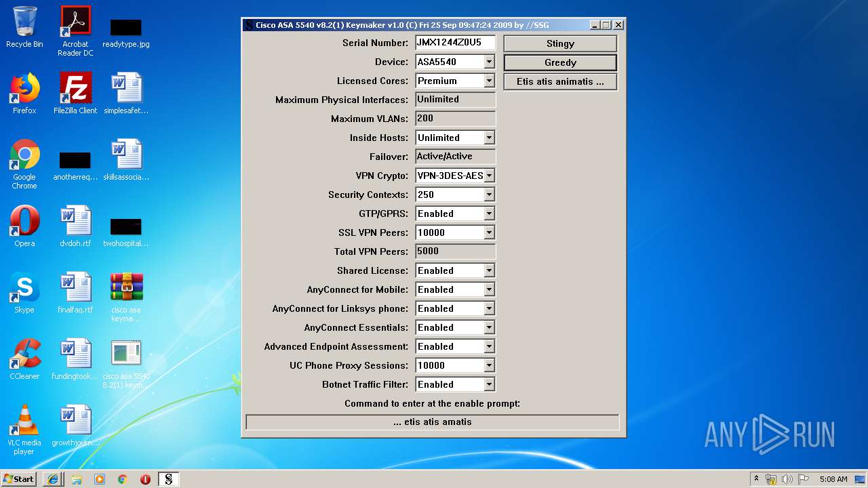Expand AnyConnect for Mobile dropdown
This screenshot has height=488, width=868.
pos(489,289)
